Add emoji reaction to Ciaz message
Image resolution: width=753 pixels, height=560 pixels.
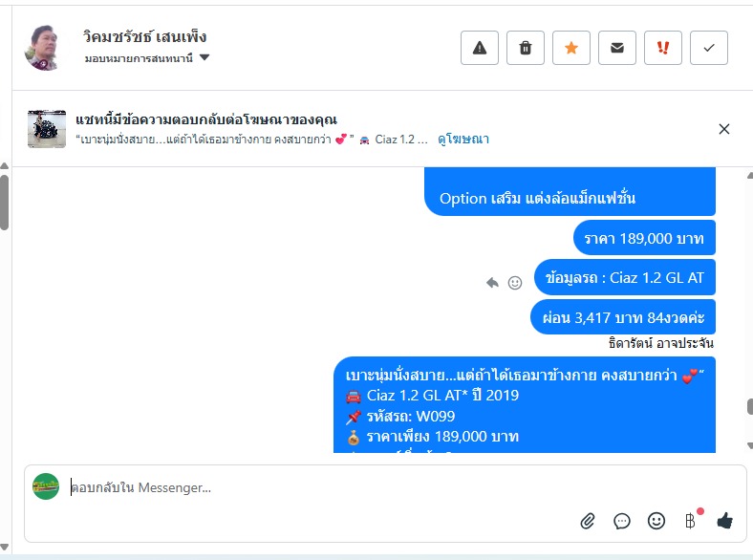pyautogui.click(x=515, y=283)
